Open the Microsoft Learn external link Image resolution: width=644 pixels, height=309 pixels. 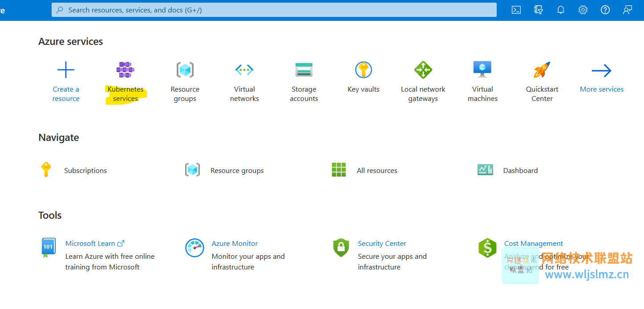[x=95, y=244]
